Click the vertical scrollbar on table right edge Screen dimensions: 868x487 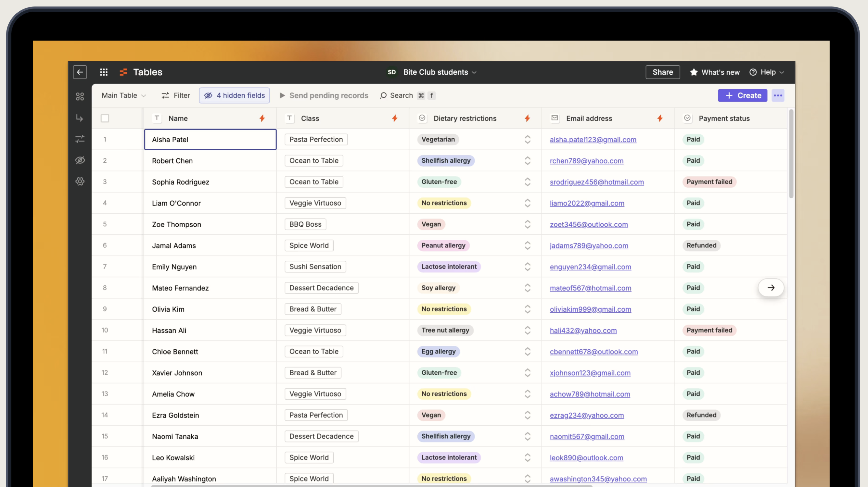coord(791,154)
